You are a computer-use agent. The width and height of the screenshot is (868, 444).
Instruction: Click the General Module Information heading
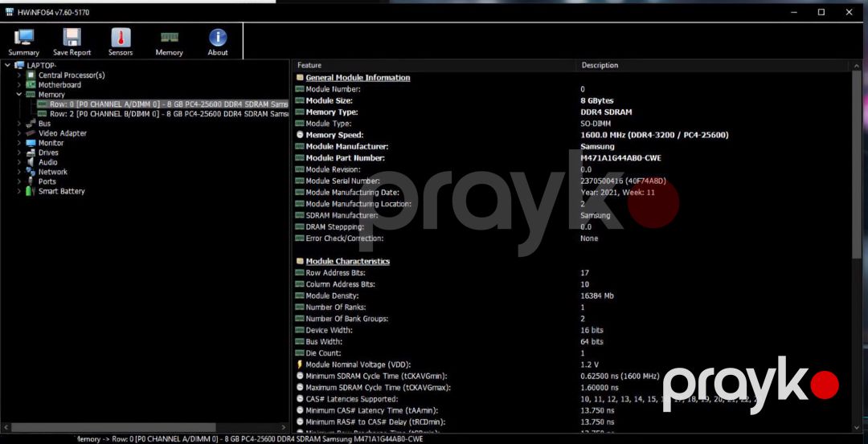pyautogui.click(x=358, y=77)
